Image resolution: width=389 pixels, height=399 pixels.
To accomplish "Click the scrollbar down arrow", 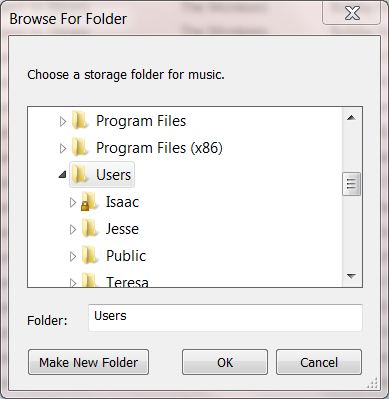I will 351,276.
